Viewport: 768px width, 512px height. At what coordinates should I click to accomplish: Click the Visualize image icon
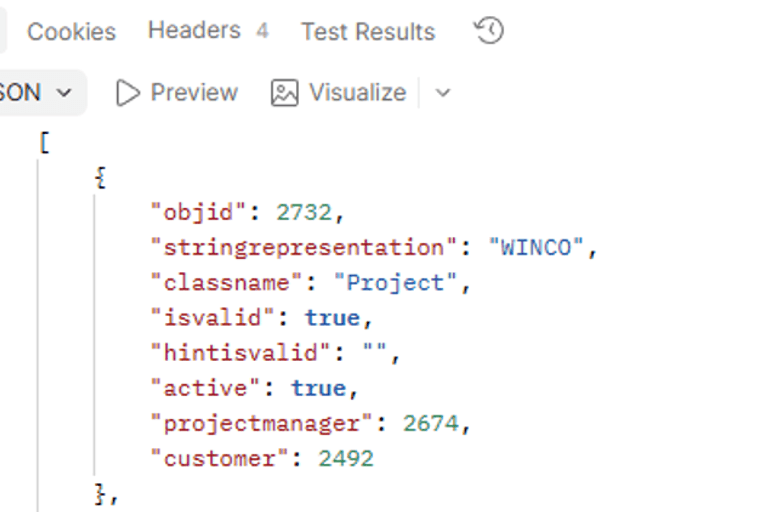click(285, 93)
